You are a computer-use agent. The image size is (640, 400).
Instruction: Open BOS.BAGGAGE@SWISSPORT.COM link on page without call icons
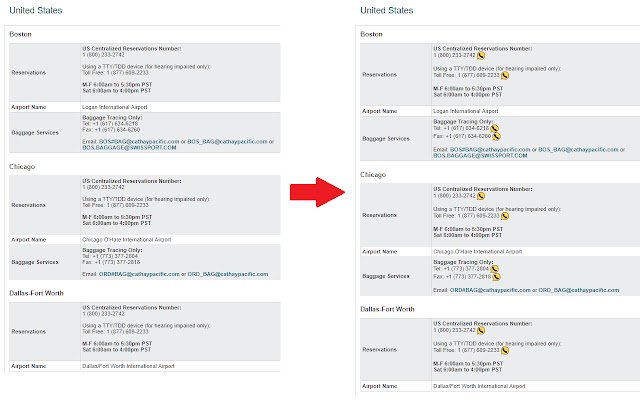click(129, 148)
